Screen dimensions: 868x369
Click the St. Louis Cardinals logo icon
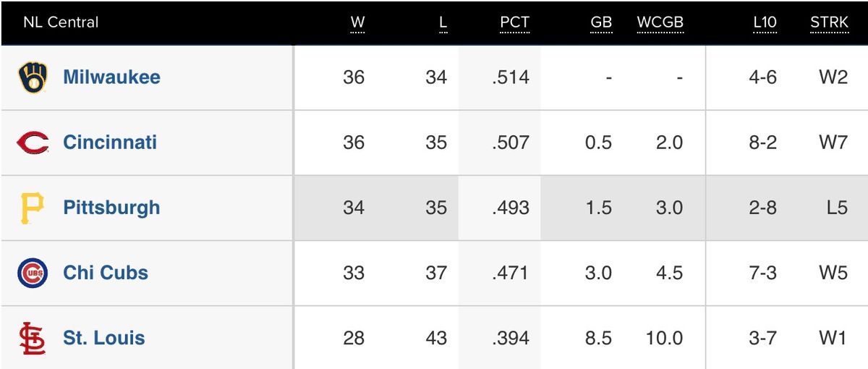tap(33, 338)
